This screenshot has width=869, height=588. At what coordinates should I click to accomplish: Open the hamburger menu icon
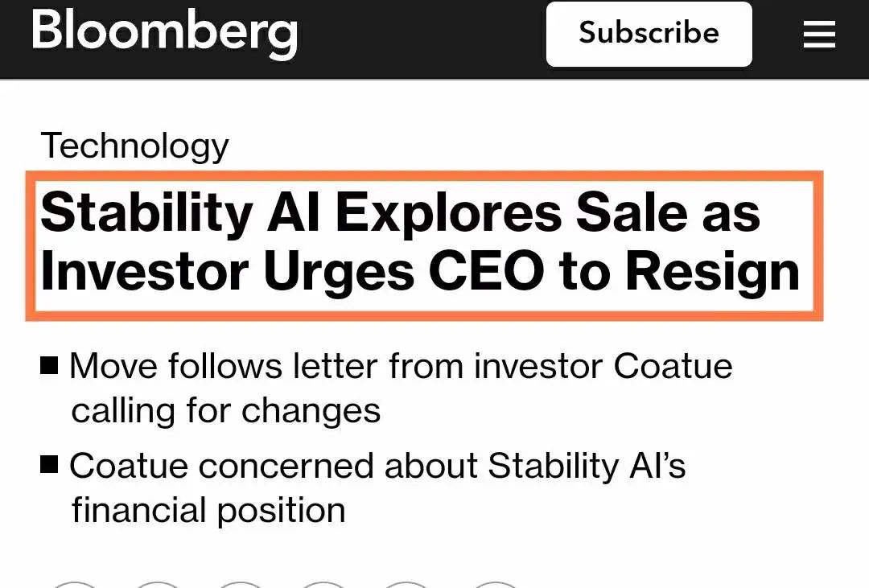point(819,35)
